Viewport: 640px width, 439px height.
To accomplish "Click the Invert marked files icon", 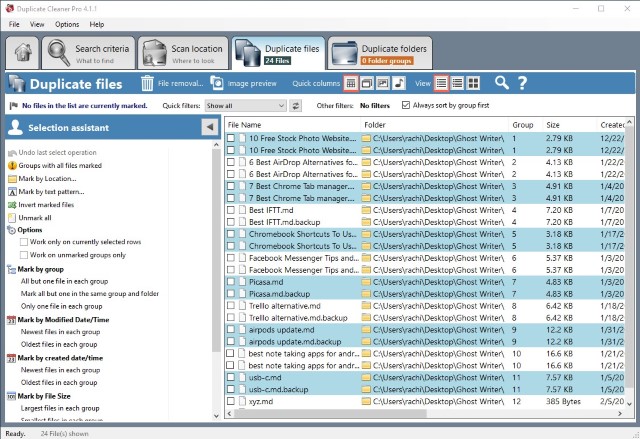I will (x=12, y=205).
